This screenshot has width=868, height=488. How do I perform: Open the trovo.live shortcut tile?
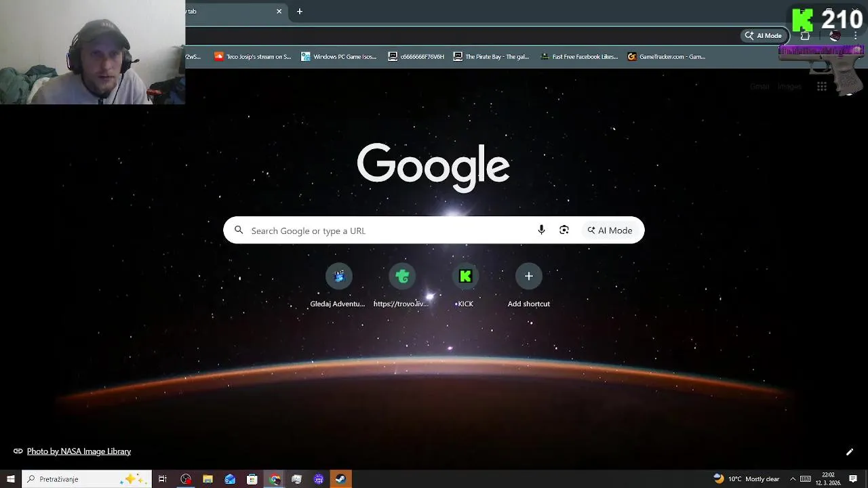point(401,286)
